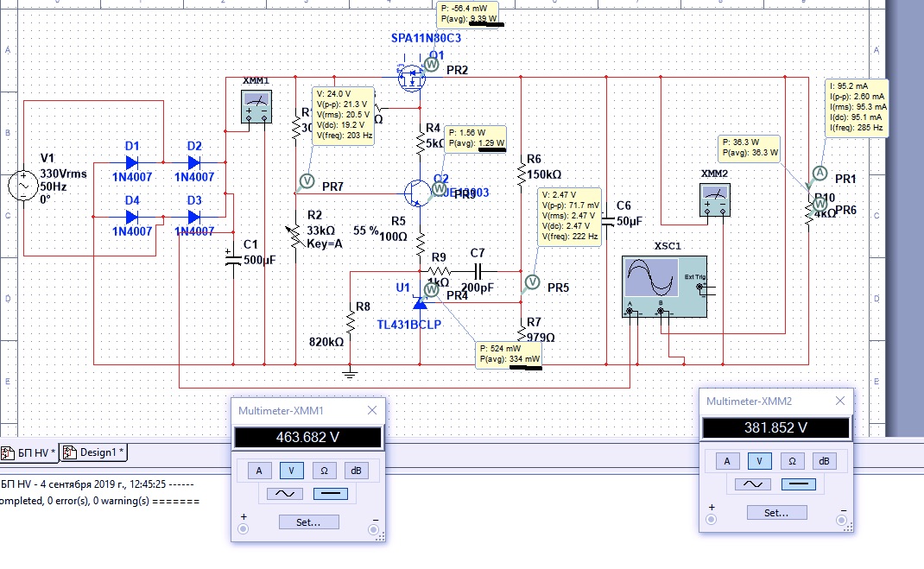The width and height of the screenshot is (924, 569).
Task: Set Multimeter-XMM1 to AC signal mode
Action: pos(284,494)
